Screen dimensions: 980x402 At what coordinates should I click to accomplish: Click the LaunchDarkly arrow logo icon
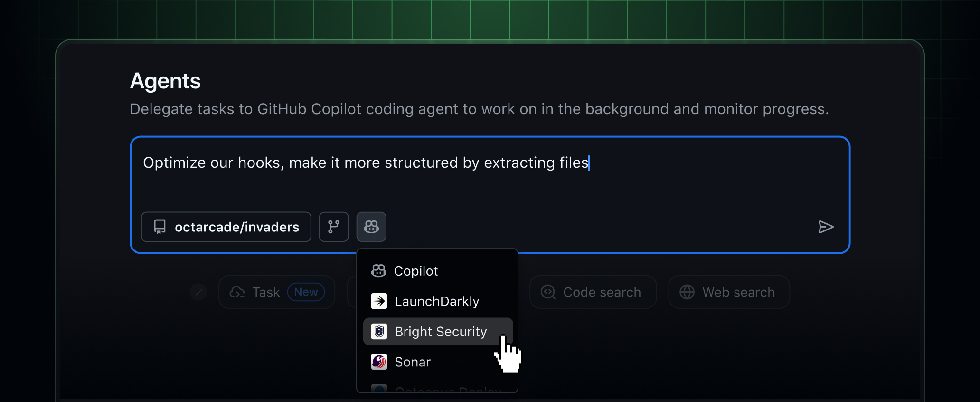pos(379,301)
